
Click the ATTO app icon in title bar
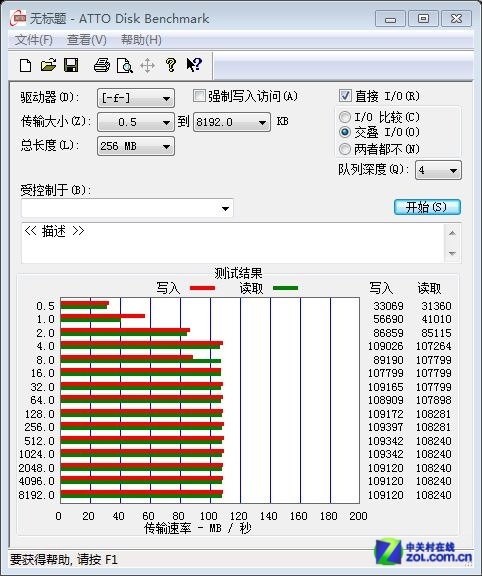pyautogui.click(x=18, y=18)
